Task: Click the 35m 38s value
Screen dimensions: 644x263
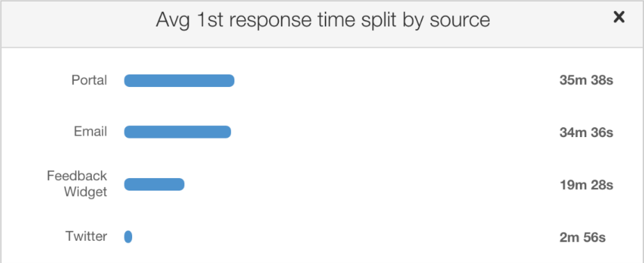Action: click(586, 80)
